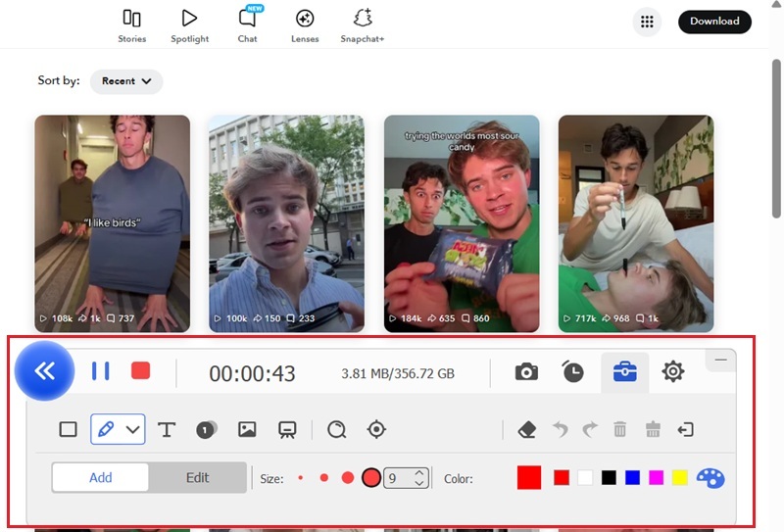This screenshot has width=784, height=532.
Task: Pick the small red color swatch
Action: tap(562, 478)
